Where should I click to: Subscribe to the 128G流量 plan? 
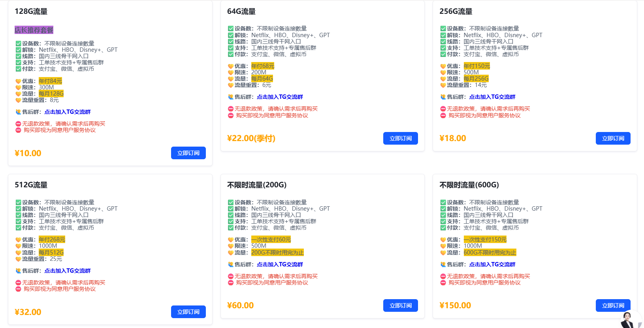click(x=188, y=153)
